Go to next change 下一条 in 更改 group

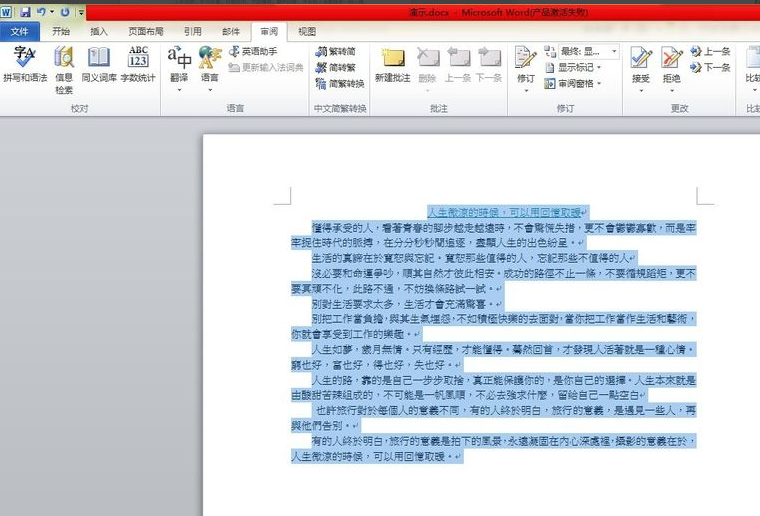(710, 67)
